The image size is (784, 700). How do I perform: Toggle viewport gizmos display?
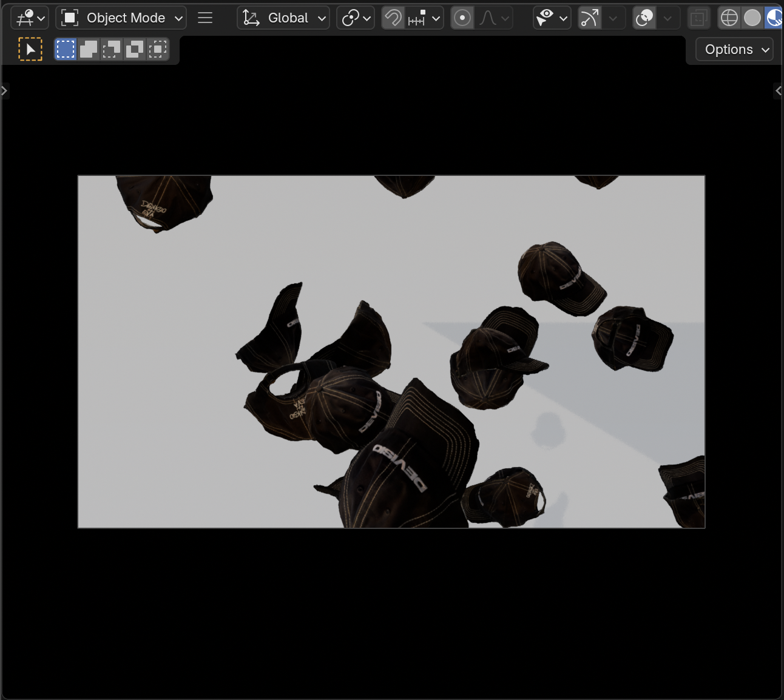pyautogui.click(x=589, y=18)
